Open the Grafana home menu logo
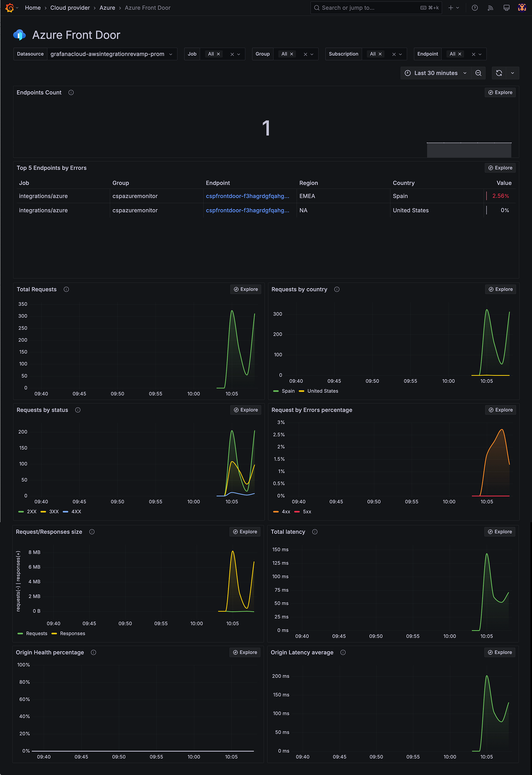Screen dimensions: 532x775 point(10,7)
